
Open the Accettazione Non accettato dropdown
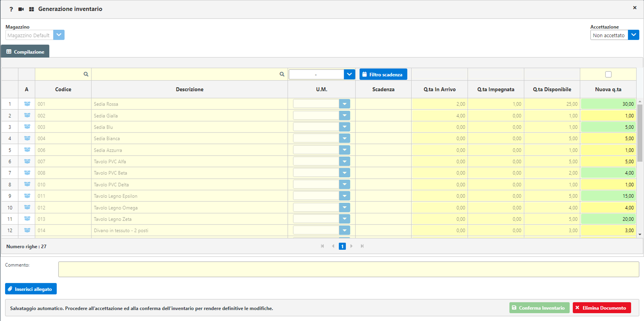633,35
